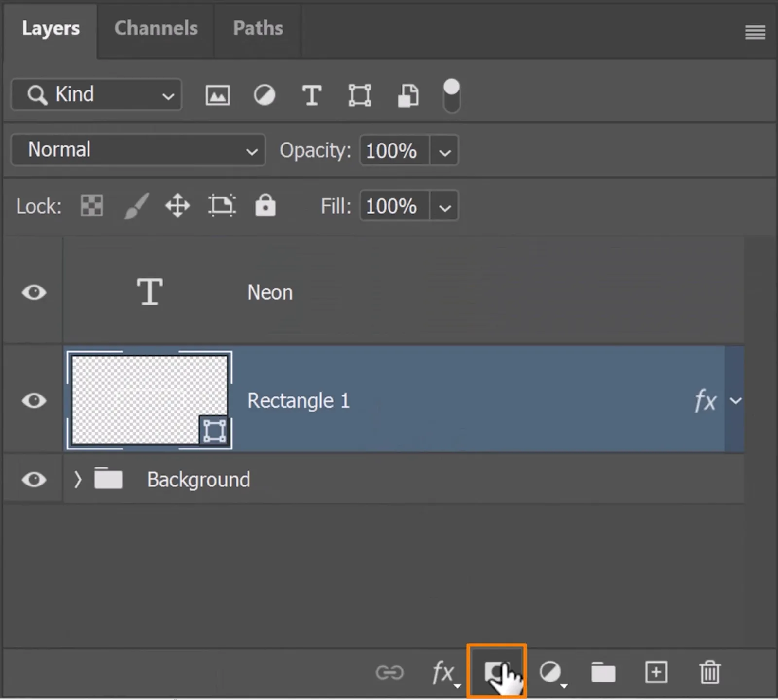This screenshot has height=700, width=778.
Task: Filter for type layers
Action: [x=312, y=95]
